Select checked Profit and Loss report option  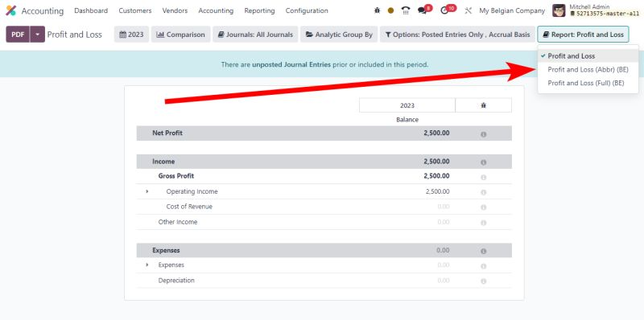(x=588, y=55)
